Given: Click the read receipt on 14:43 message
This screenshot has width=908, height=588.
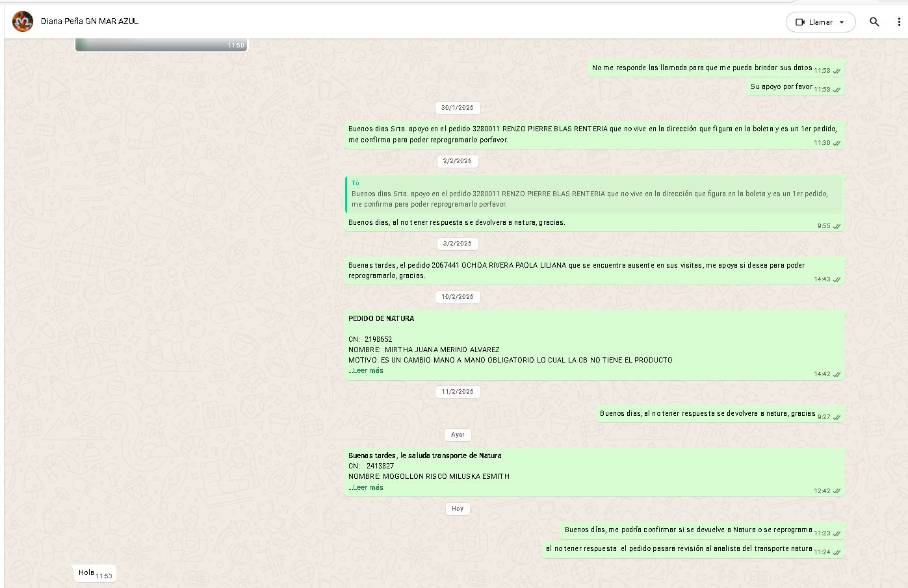Looking at the screenshot, I should (837, 279).
